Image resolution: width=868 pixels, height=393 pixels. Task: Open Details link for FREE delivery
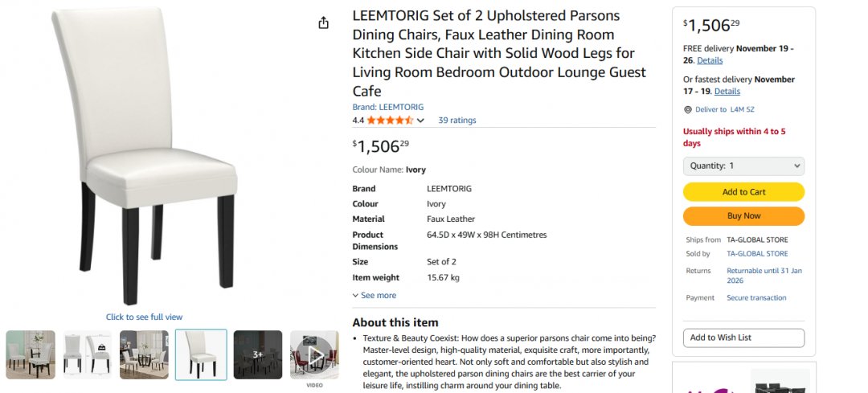click(x=710, y=60)
